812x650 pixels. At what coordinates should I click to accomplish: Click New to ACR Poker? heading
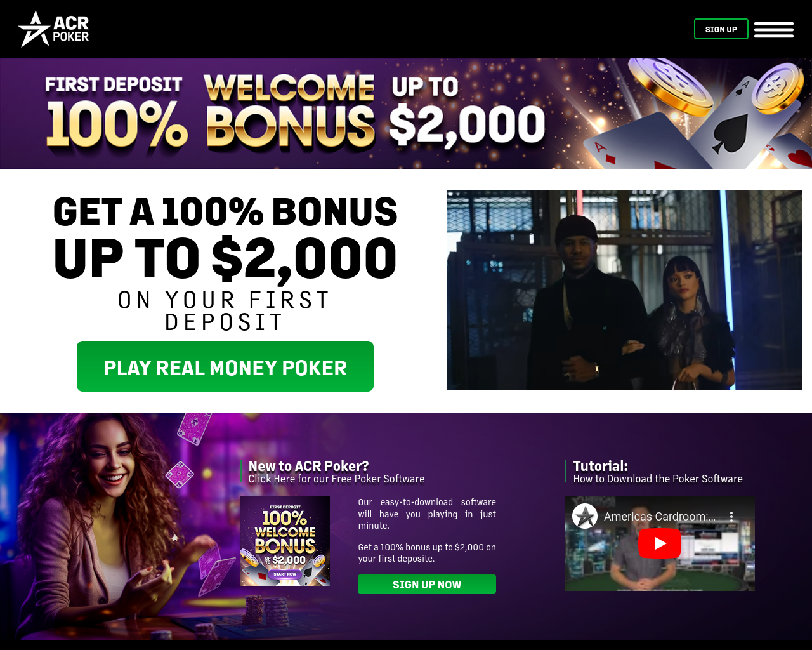(x=308, y=466)
